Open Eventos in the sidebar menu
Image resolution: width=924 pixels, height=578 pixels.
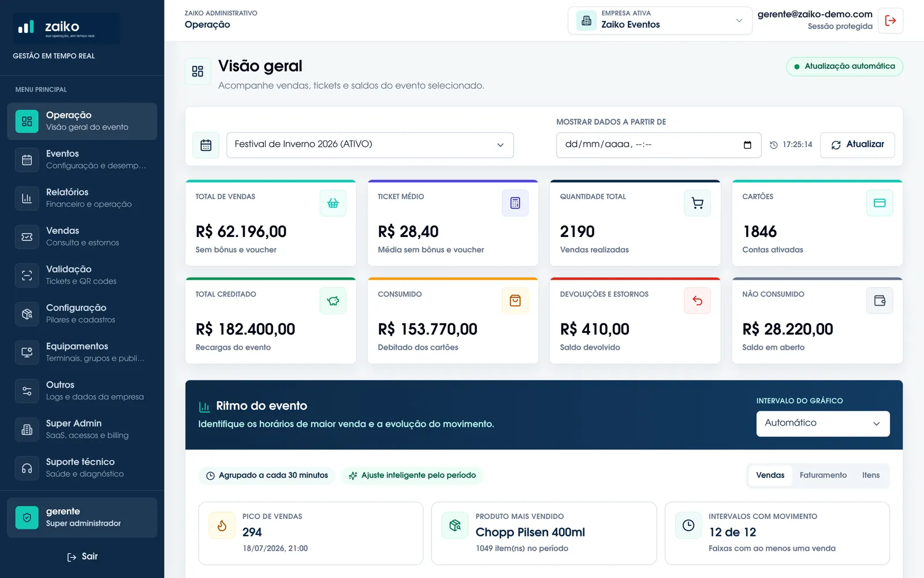[82, 160]
